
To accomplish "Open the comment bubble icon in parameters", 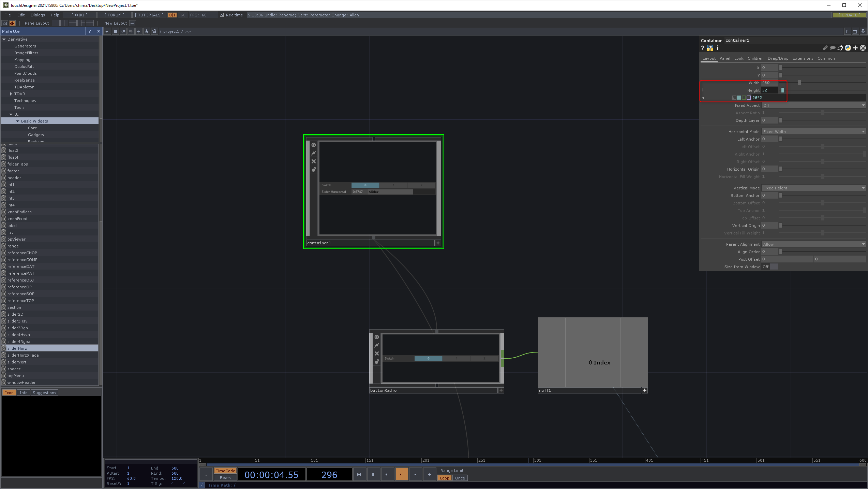I will pyautogui.click(x=833, y=48).
